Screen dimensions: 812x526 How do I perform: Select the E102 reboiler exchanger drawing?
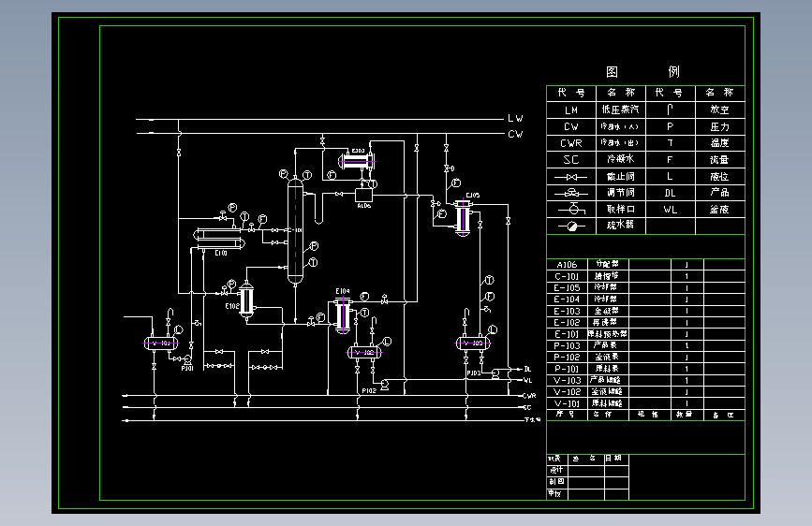246,300
